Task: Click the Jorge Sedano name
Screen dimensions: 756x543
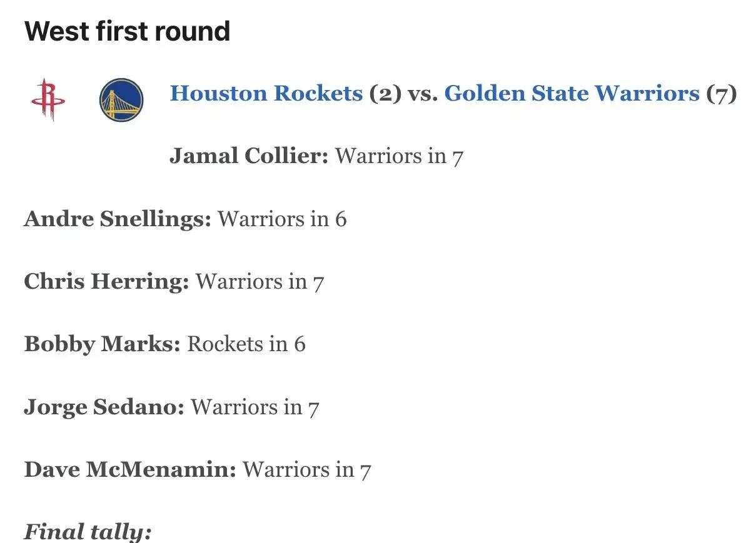Action: tap(104, 407)
